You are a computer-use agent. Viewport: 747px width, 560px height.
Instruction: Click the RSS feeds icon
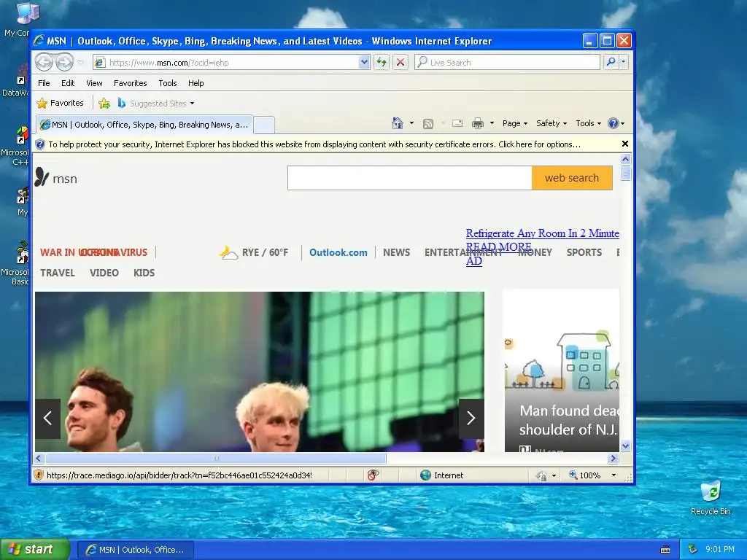428,124
